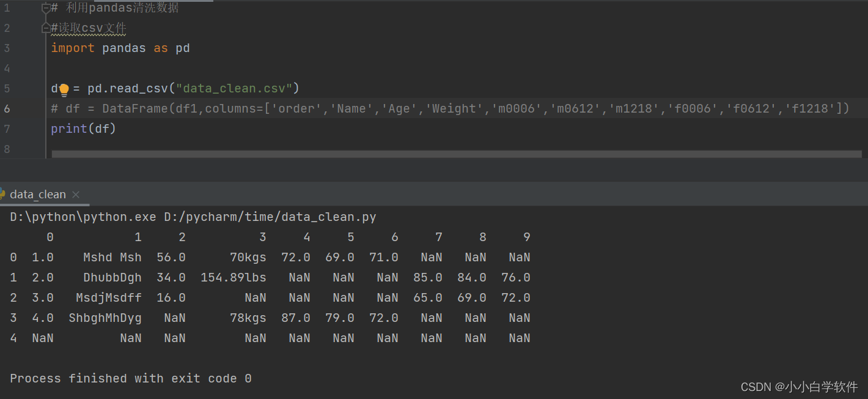
Task: Click line number 7 in the gutter
Action: pyautogui.click(x=7, y=129)
